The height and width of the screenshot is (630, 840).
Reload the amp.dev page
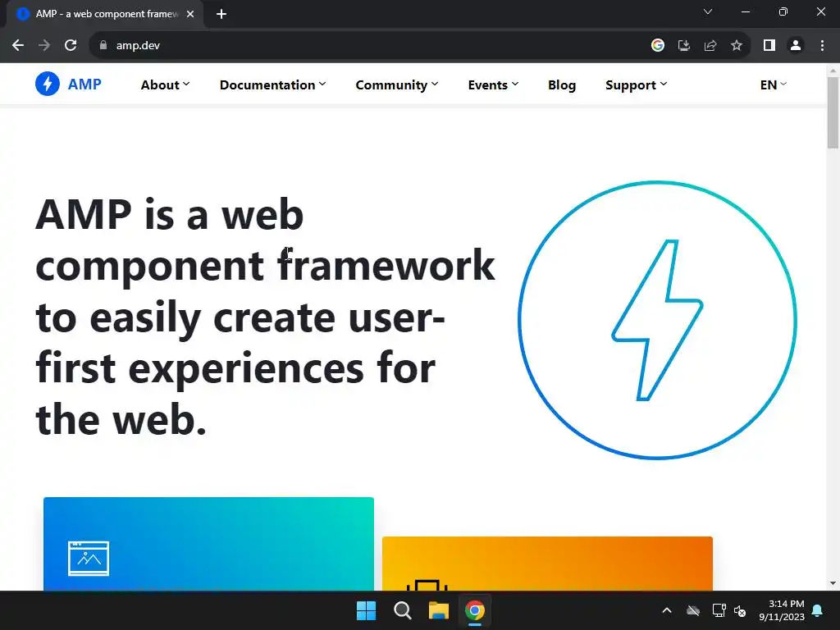[71, 46]
